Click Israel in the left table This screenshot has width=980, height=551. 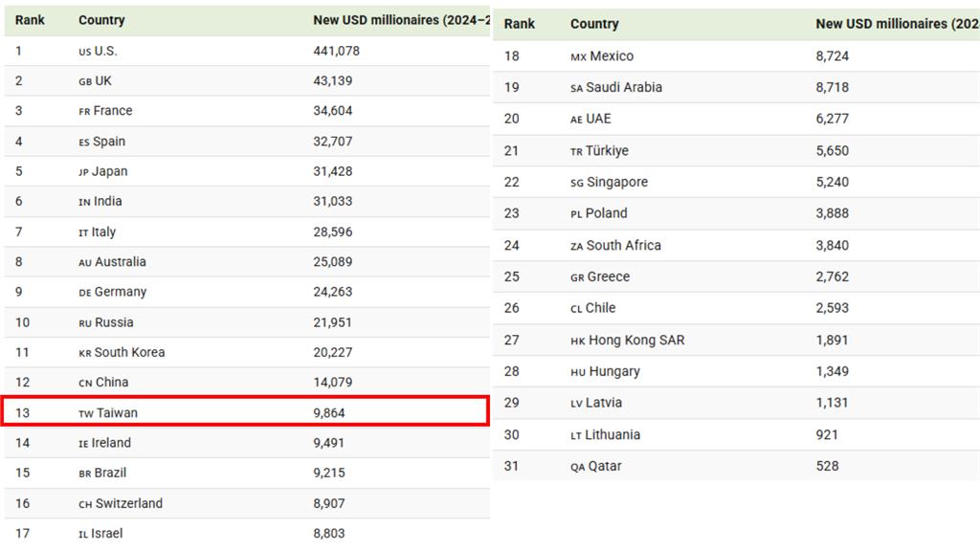point(107,534)
